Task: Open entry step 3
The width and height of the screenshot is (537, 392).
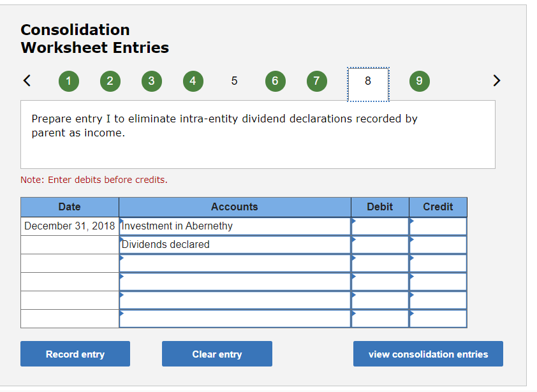Action: (x=152, y=81)
